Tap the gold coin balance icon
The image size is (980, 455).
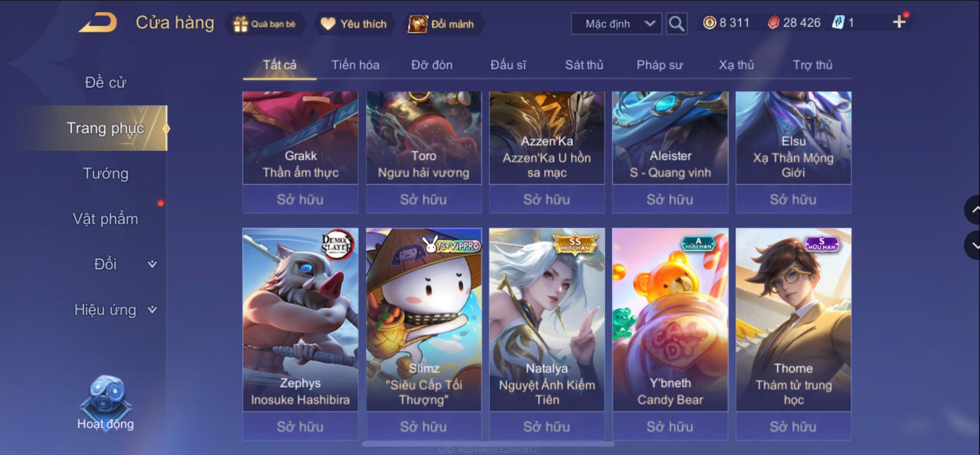(x=709, y=23)
